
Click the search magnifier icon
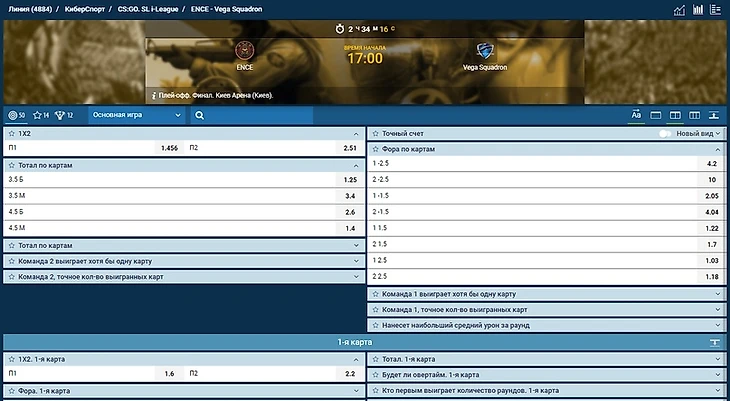click(x=200, y=115)
